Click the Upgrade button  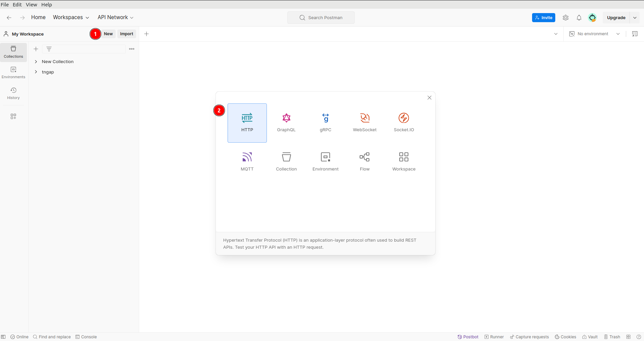(x=616, y=18)
